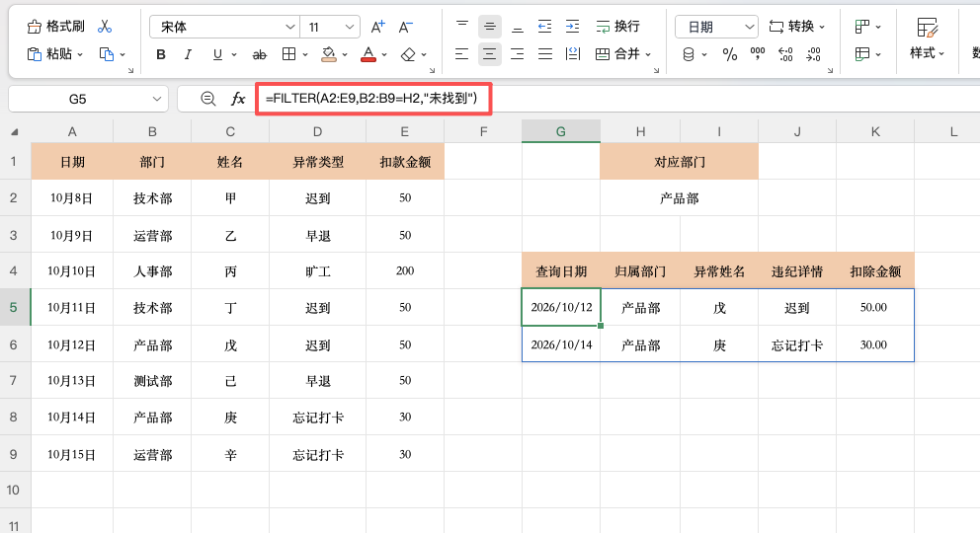Viewport: 980px width, 533px height.
Task: Toggle Underline formatting
Action: tap(217, 55)
